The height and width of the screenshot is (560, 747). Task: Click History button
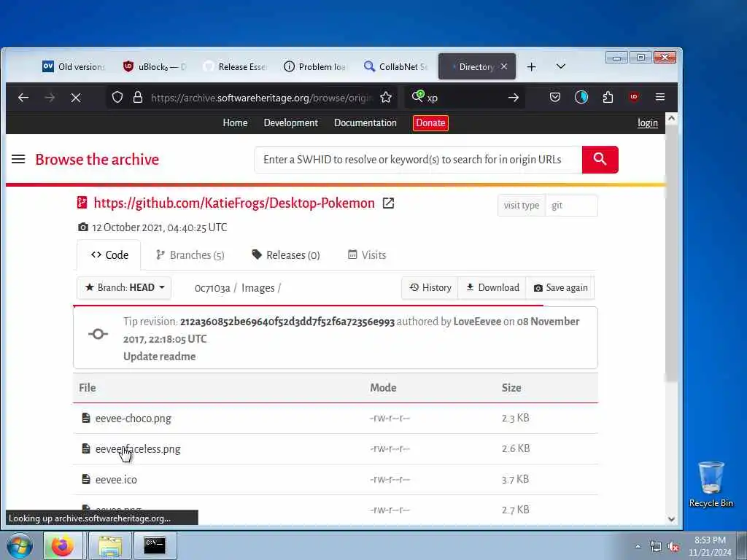(430, 287)
